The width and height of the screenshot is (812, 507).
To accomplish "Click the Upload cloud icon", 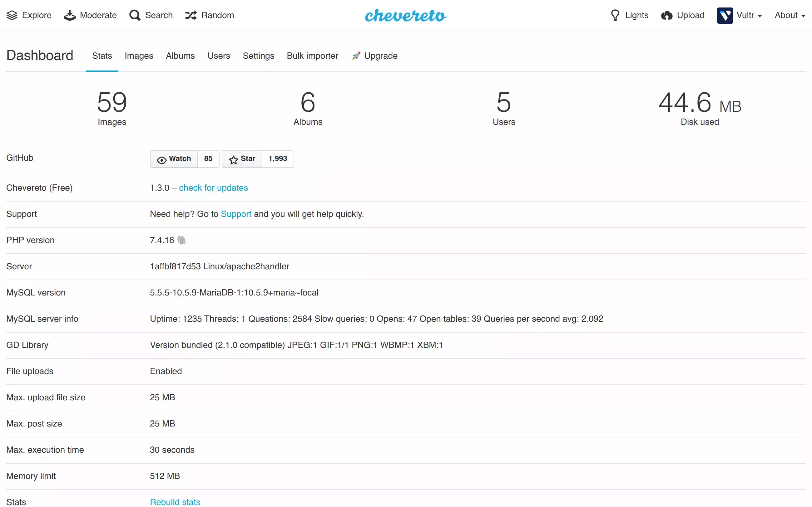I will (x=667, y=15).
